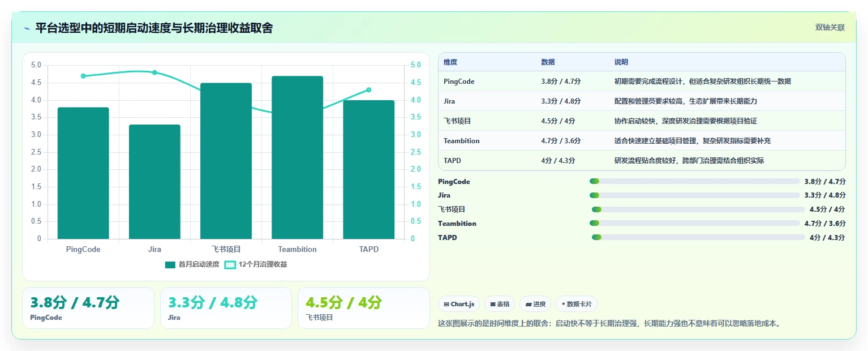
Task: Click the Jira progress bar
Action: [695, 195]
